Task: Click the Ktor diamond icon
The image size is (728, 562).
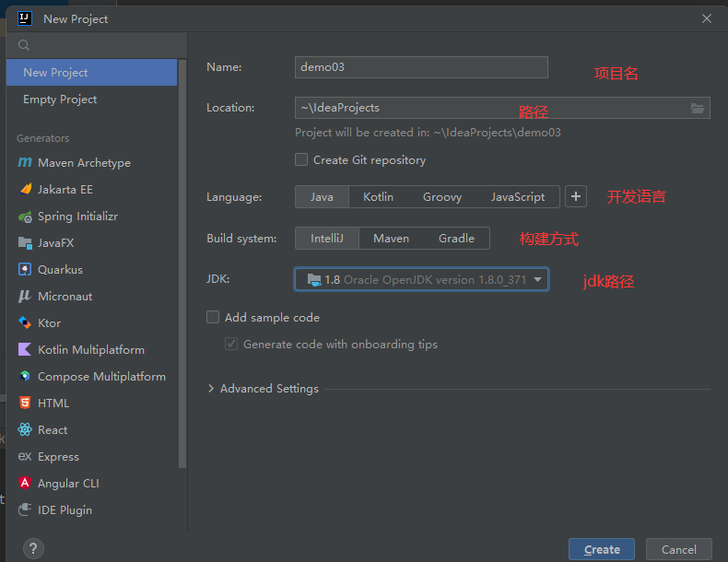Action: [25, 322]
